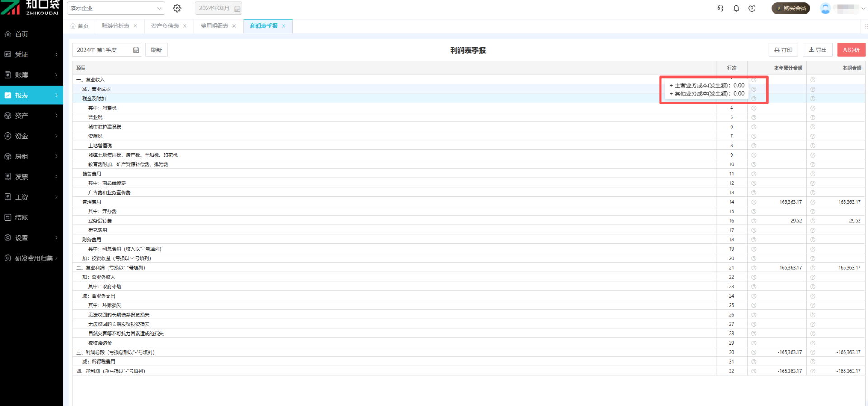Click the 刷新 button
Viewport: 868px width, 406px height.
pyautogui.click(x=156, y=50)
